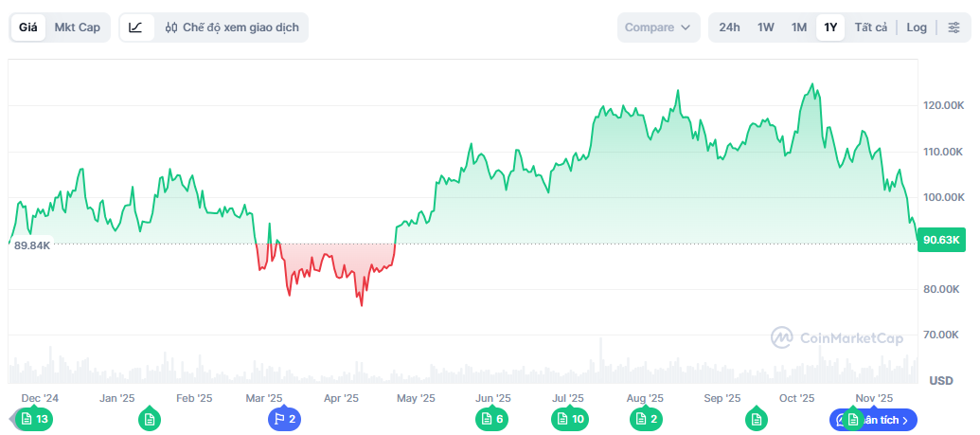Select the 24h time range
980x435 pixels.
[x=729, y=27]
